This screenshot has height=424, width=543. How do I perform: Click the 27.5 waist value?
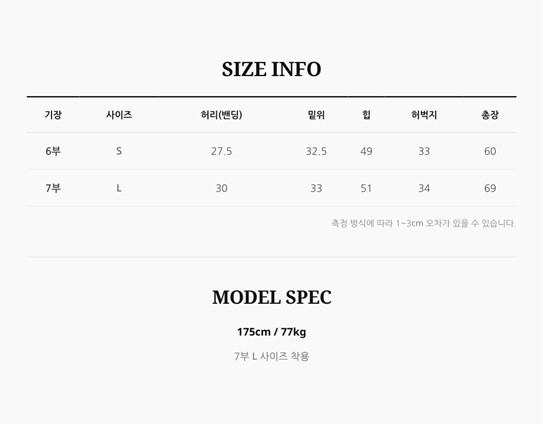pos(222,151)
